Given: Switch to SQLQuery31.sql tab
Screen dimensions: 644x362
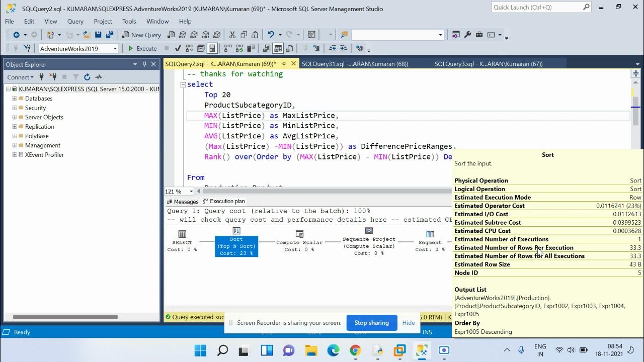Looking at the screenshot, I should [355, 64].
